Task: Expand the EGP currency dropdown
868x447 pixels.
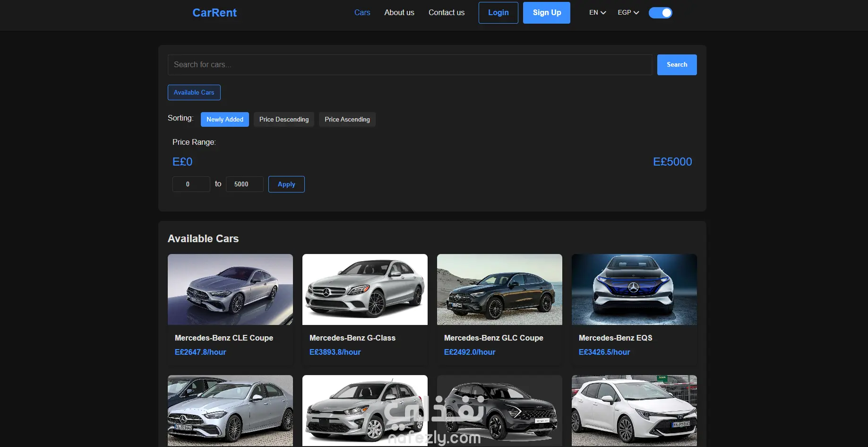Action: [x=628, y=13]
